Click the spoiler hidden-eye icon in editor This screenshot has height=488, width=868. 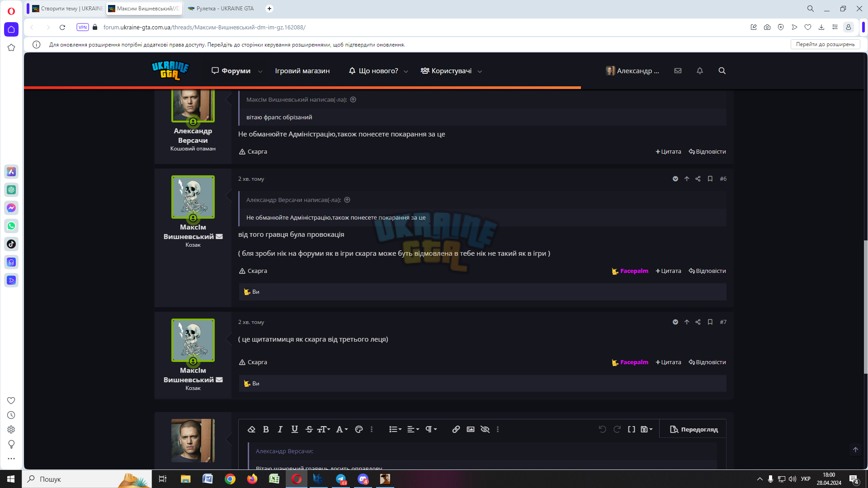485,429
